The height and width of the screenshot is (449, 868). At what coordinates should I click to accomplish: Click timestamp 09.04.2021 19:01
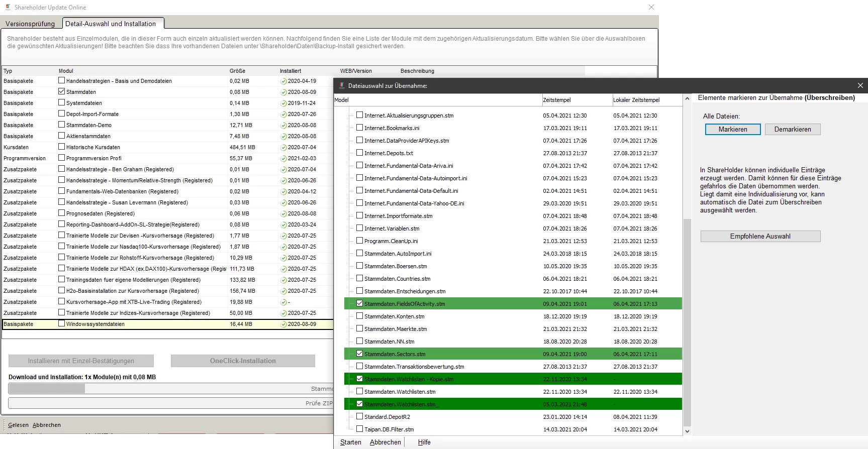(x=565, y=304)
